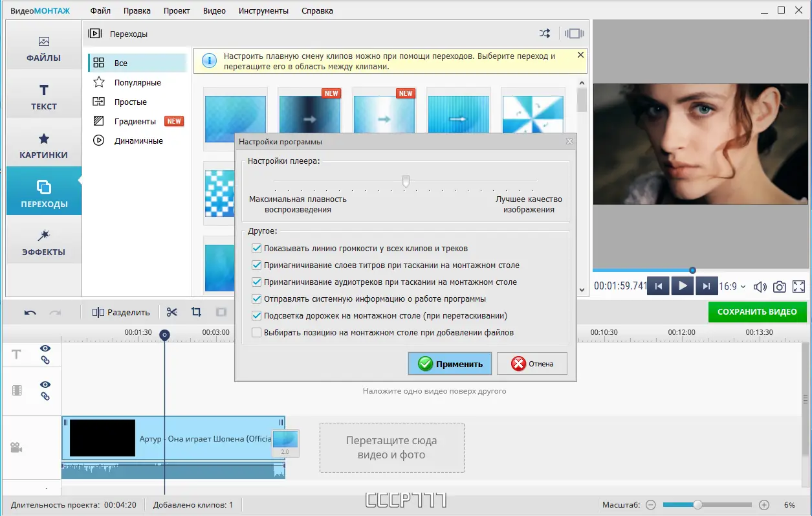Toggle visibility of the overlay video track
The width and height of the screenshot is (812, 516).
(45, 385)
